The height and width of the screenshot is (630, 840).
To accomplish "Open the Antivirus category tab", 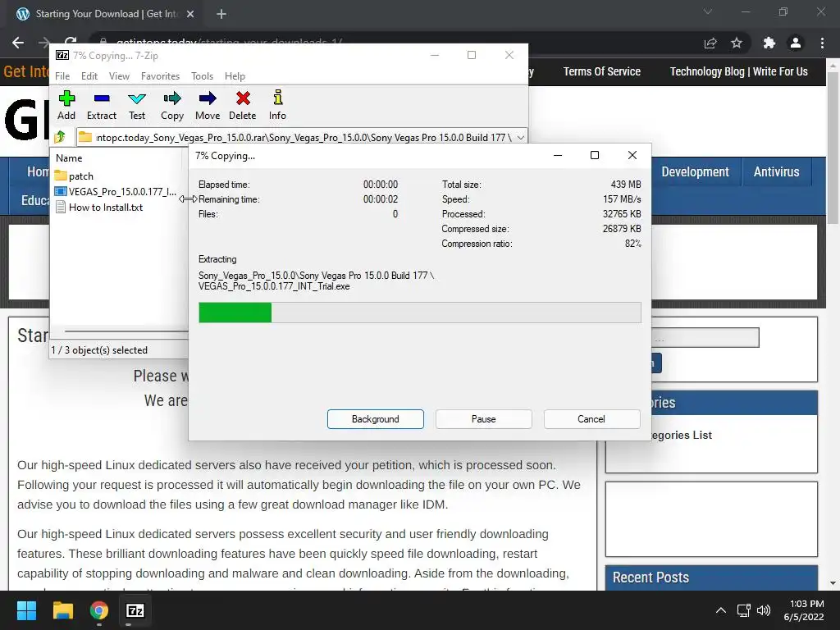I will (776, 171).
